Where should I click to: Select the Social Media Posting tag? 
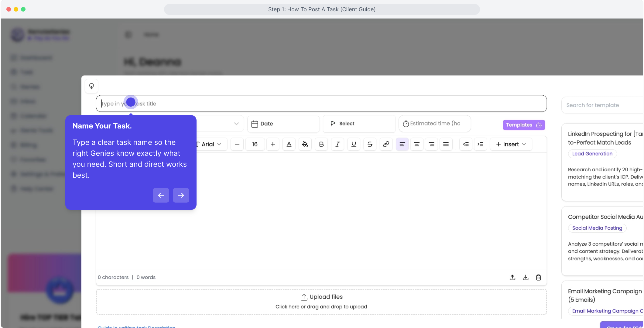[597, 228]
